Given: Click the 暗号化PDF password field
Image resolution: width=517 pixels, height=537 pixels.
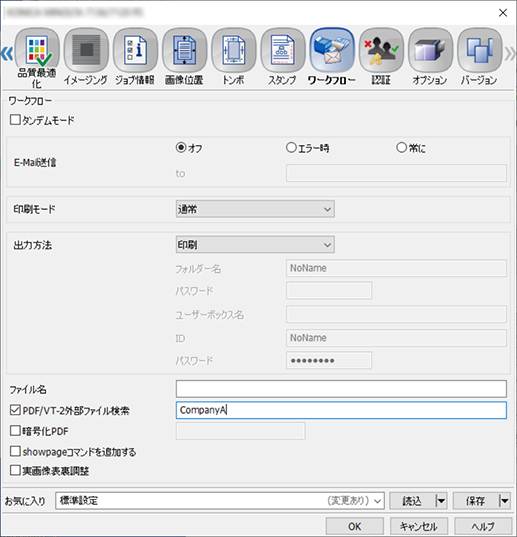Looking at the screenshot, I should tap(241, 431).
